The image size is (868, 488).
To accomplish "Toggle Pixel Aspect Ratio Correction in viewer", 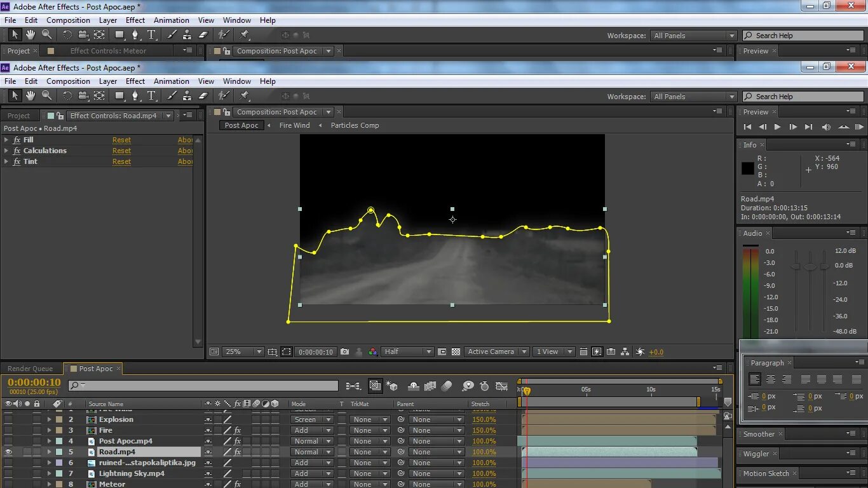I will (x=583, y=351).
